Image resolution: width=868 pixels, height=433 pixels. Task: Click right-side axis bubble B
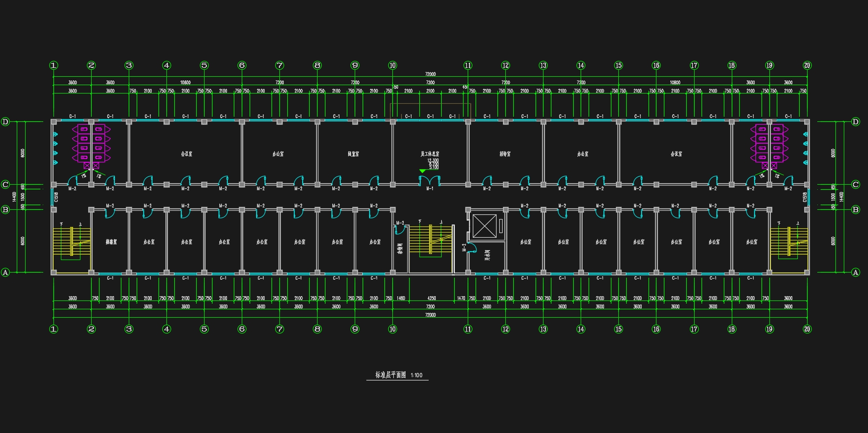point(855,210)
